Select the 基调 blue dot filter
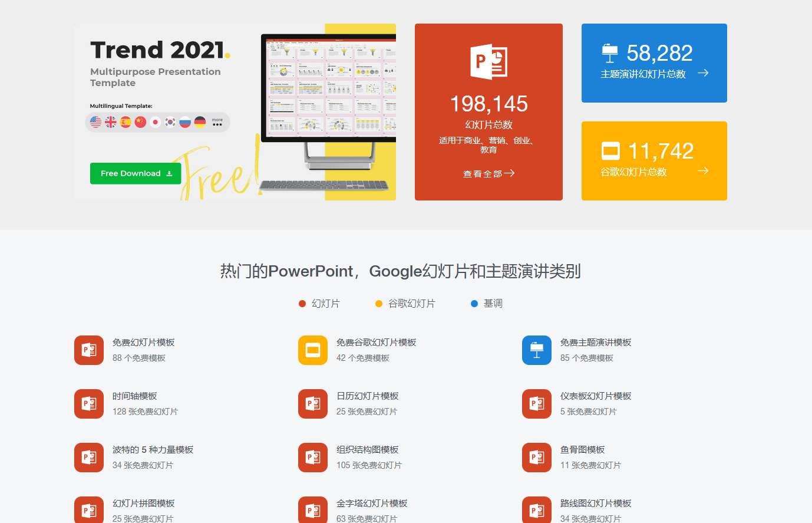 click(x=474, y=304)
